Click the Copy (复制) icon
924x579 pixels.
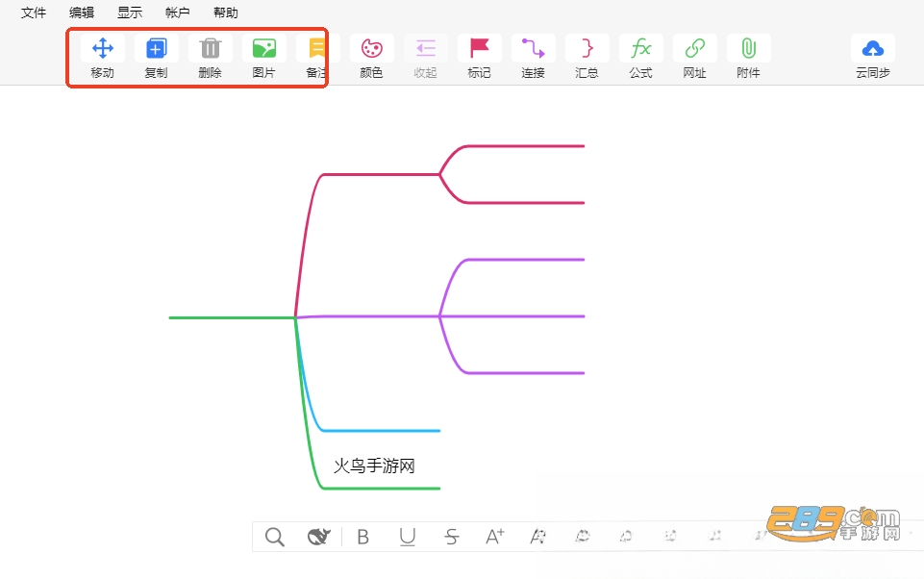[x=156, y=48]
